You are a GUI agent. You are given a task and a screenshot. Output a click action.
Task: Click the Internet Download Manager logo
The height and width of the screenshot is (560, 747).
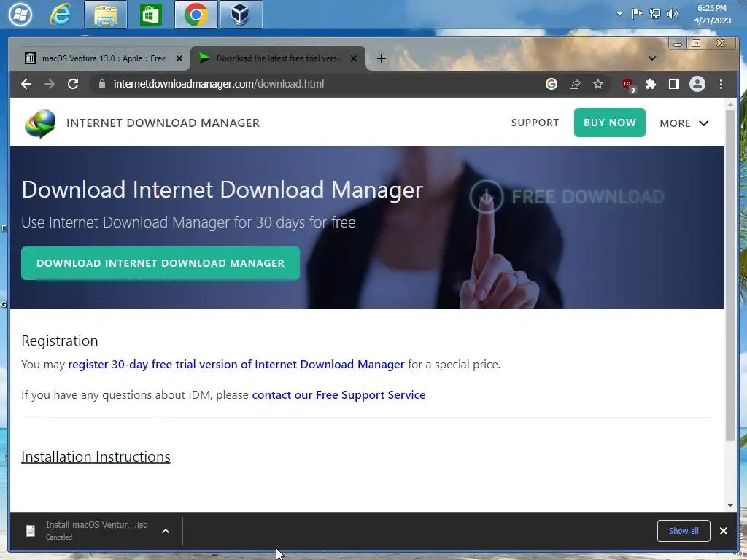(x=40, y=123)
